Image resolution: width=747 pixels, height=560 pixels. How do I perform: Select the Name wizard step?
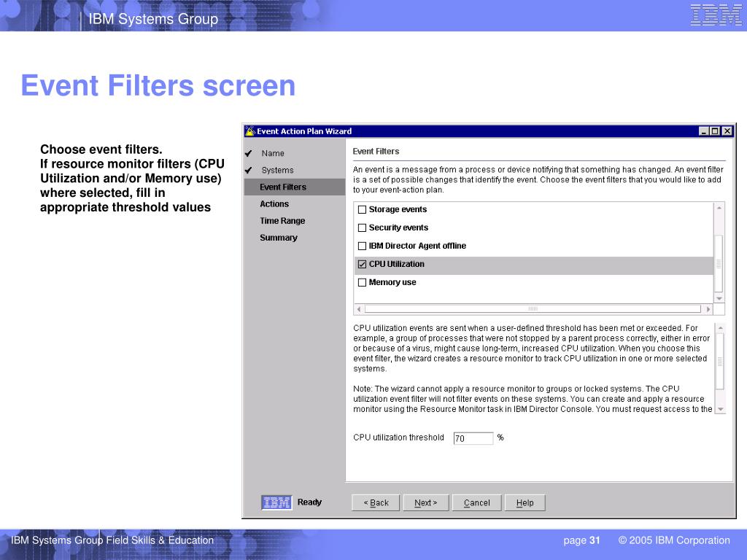point(273,153)
